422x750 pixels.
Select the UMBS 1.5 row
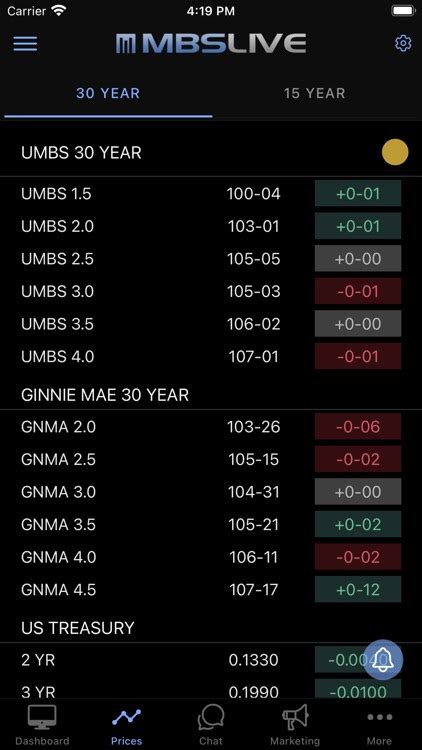click(x=211, y=194)
